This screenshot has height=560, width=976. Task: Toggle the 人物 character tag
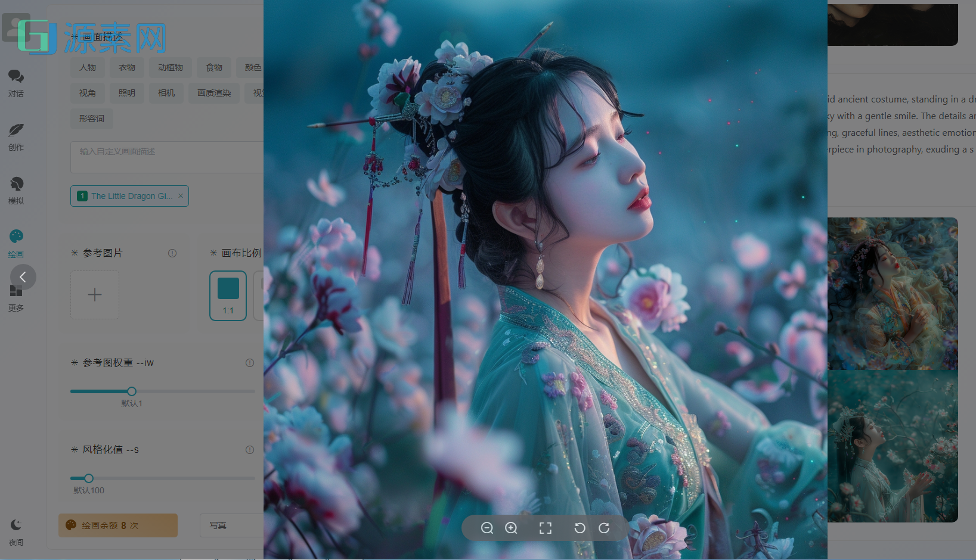[87, 67]
